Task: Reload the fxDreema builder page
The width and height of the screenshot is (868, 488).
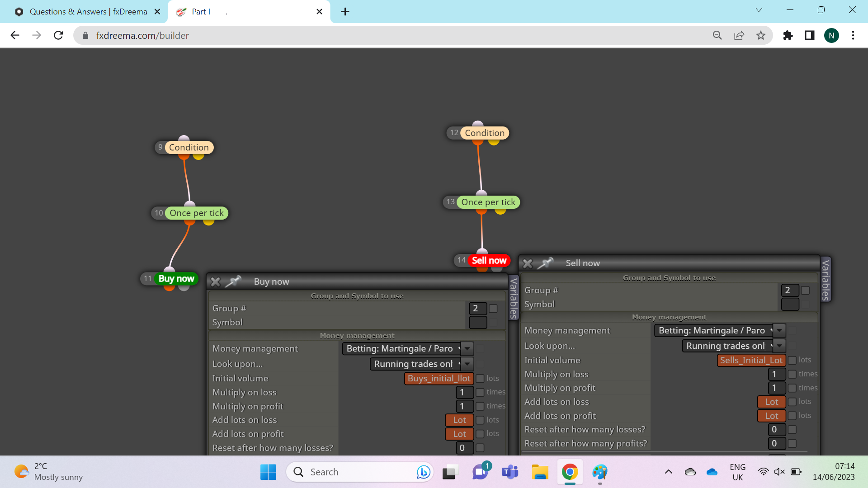Action: [58, 35]
